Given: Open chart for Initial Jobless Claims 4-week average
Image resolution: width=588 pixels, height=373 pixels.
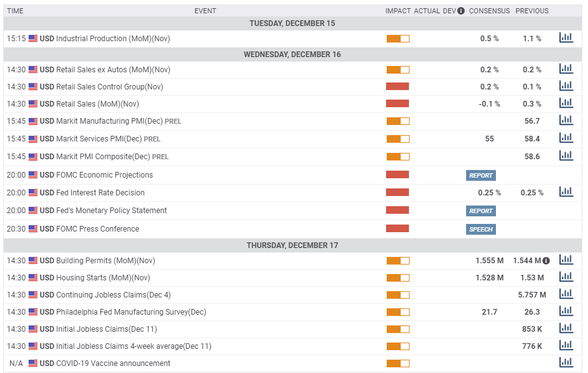Looking at the screenshot, I should (x=566, y=346).
